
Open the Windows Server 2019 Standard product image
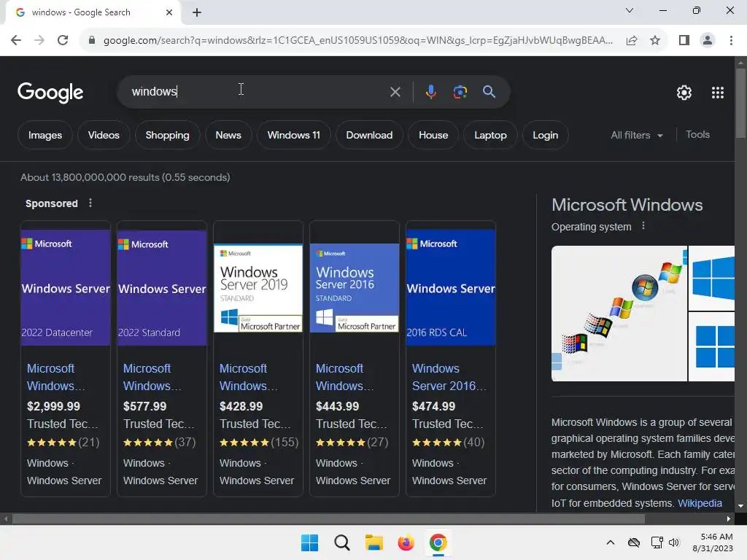coord(258,288)
